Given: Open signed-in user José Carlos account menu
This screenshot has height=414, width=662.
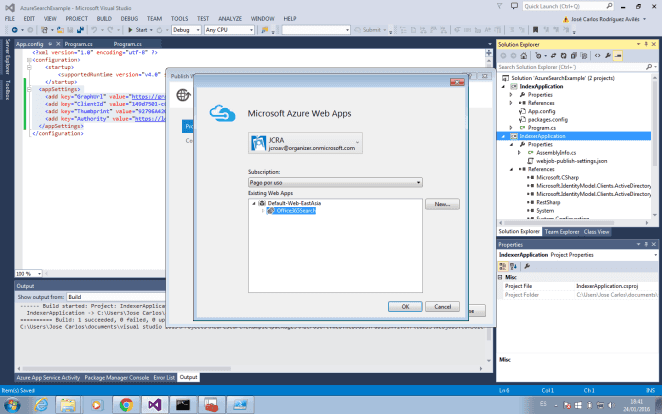Looking at the screenshot, I should [x=605, y=19].
